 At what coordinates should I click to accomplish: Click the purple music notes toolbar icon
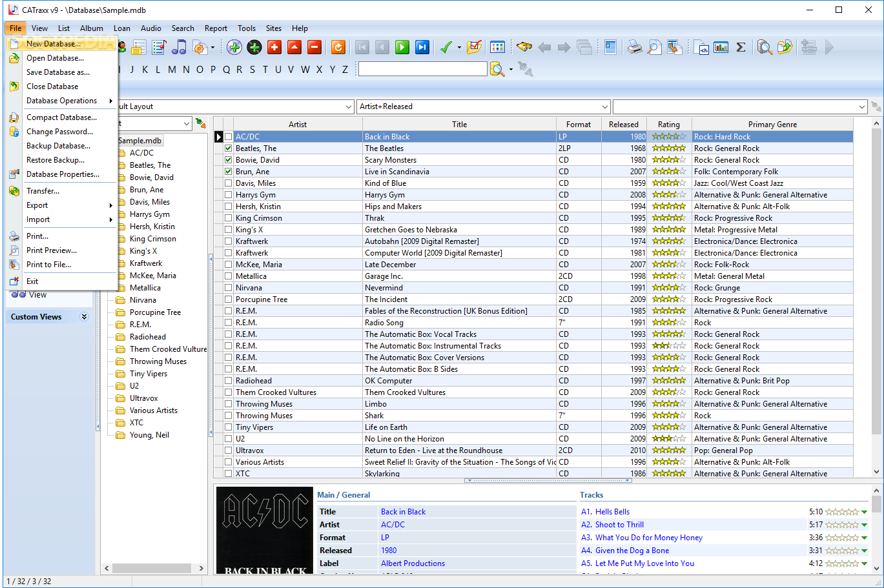pyautogui.click(x=179, y=47)
